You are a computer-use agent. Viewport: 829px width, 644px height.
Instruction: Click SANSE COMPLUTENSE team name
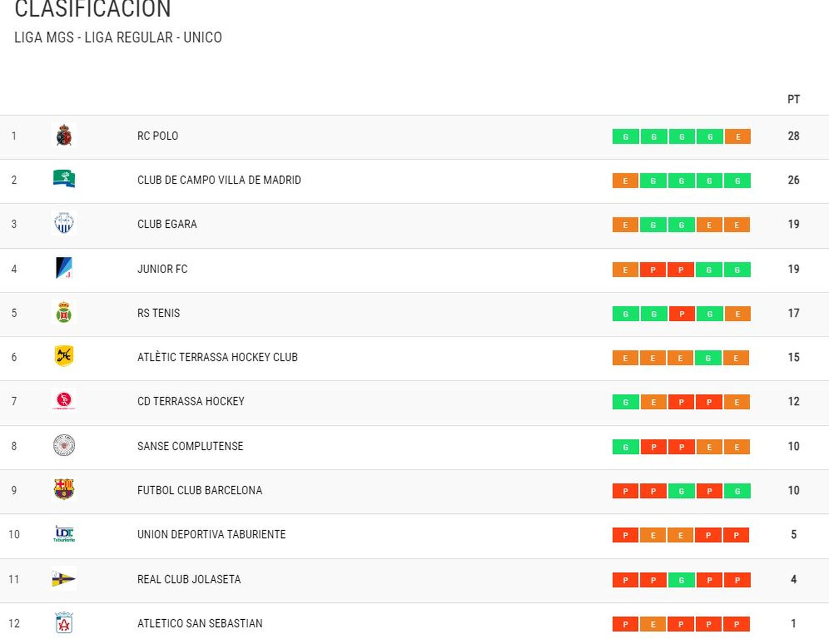[190, 446]
